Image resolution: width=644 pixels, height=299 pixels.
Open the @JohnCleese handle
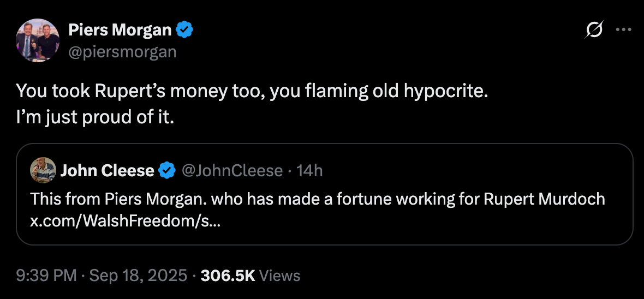pos(231,171)
